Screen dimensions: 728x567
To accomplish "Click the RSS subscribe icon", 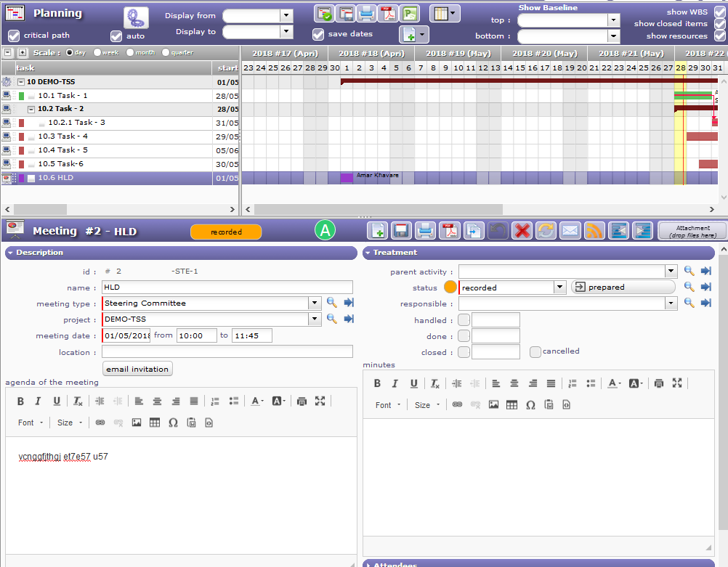I will coord(594,231).
